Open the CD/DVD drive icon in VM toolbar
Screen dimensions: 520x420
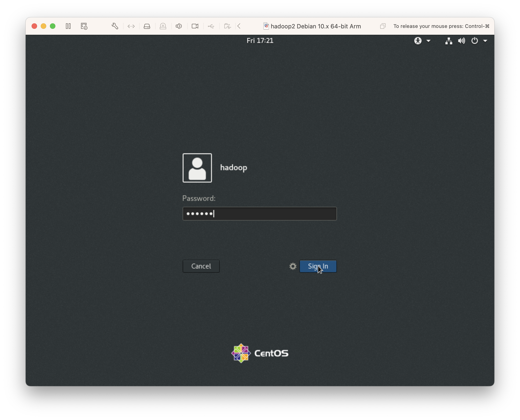(163, 26)
